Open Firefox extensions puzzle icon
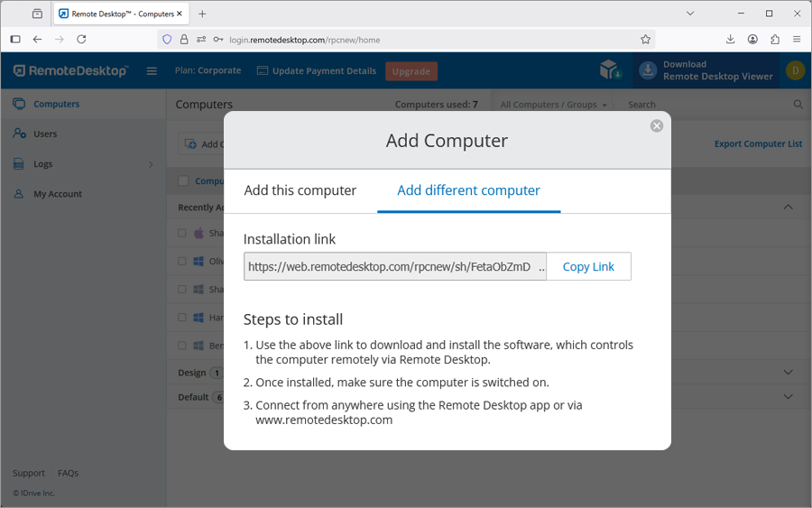This screenshot has height=508, width=812. click(775, 39)
